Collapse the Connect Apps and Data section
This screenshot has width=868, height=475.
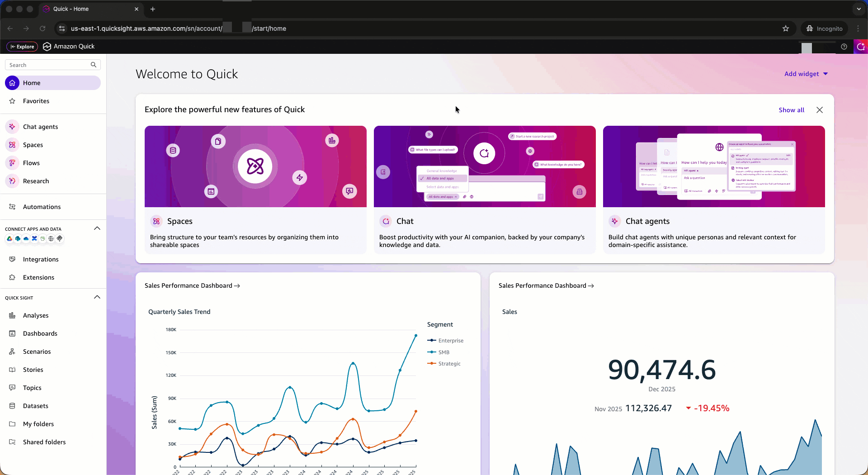tap(97, 228)
